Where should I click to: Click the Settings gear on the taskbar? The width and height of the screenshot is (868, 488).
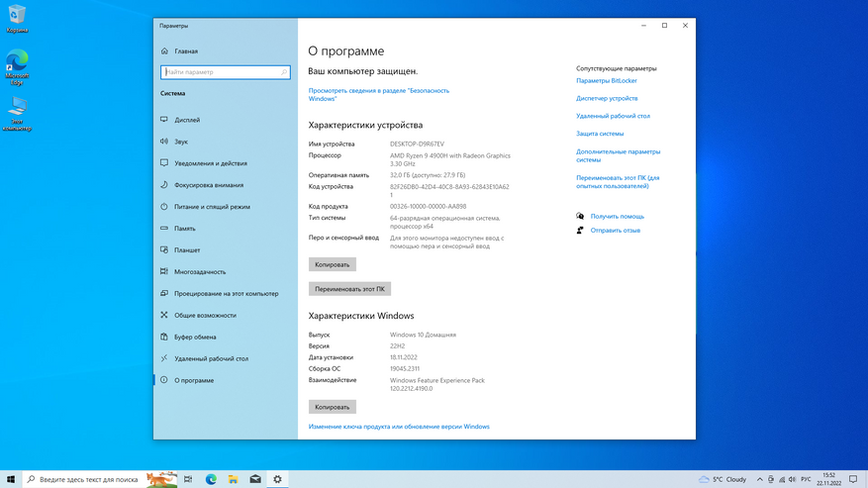(x=277, y=479)
